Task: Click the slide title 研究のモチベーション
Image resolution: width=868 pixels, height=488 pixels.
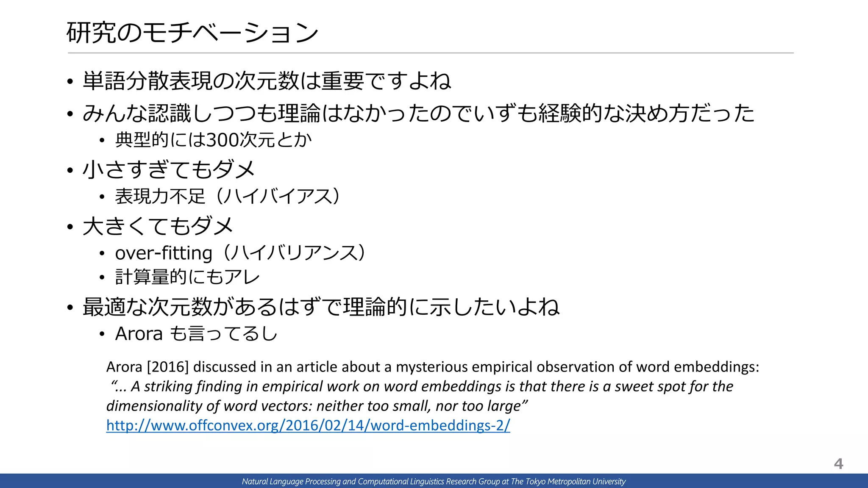Action: point(193,33)
